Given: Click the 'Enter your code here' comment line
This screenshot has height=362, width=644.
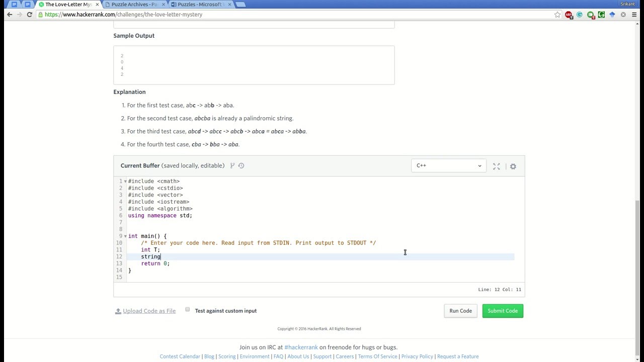Looking at the screenshot, I should (x=259, y=243).
